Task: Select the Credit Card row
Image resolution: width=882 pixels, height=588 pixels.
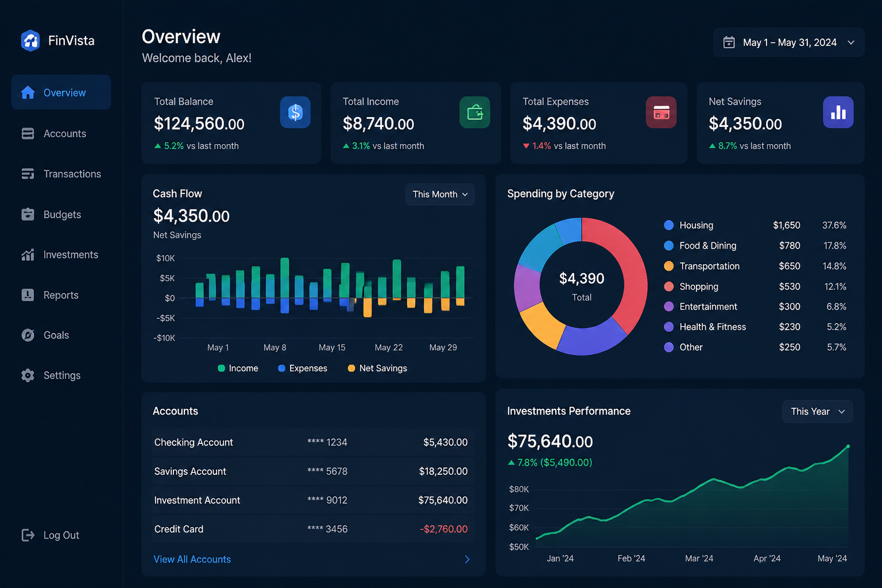Action: coord(313,529)
